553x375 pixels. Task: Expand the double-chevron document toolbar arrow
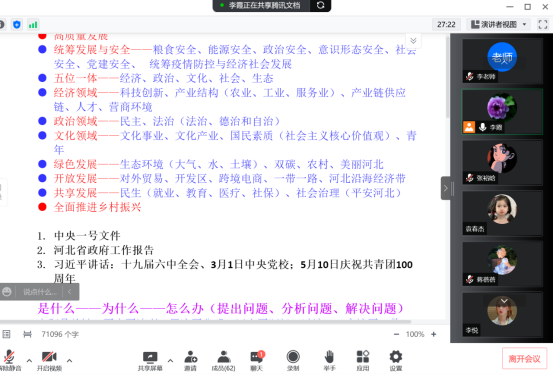[413, 41]
